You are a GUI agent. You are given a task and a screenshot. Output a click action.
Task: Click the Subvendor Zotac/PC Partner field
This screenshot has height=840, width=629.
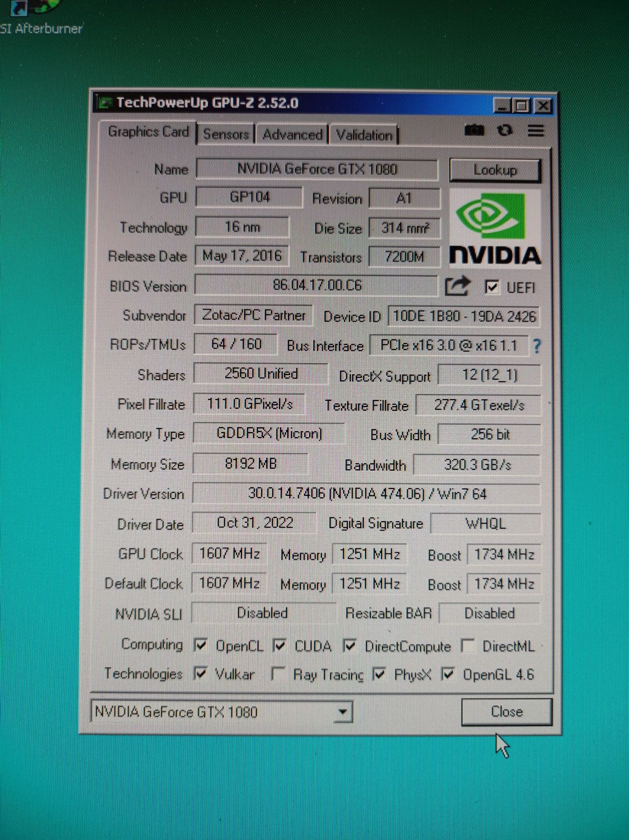(x=254, y=315)
